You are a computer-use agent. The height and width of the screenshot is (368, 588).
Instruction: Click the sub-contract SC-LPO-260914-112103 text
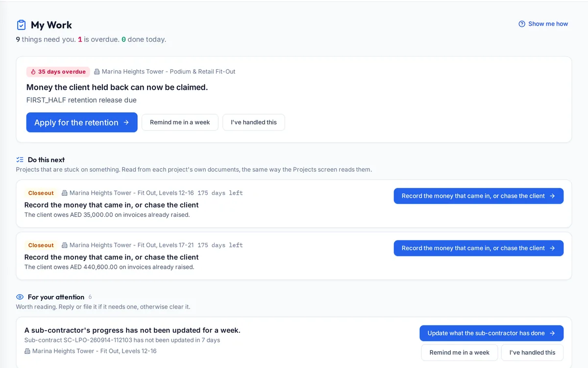point(122,340)
